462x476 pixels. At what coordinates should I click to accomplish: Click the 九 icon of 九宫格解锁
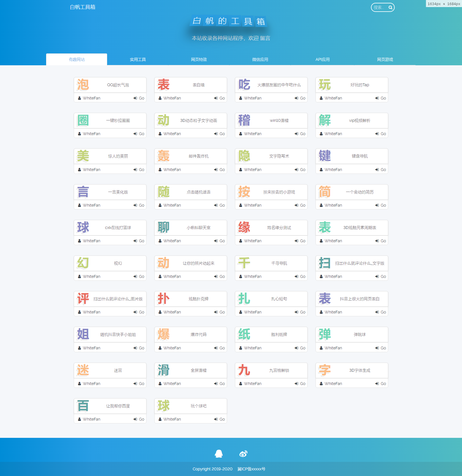tap(244, 370)
